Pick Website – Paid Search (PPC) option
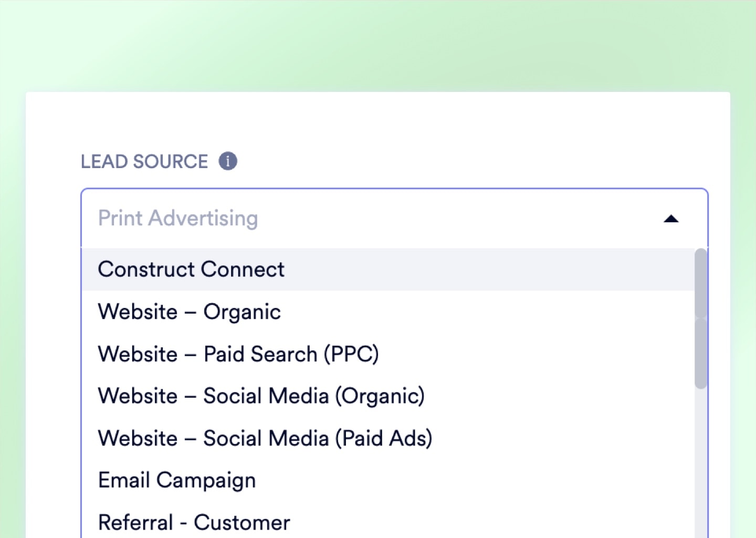Viewport: 756px width, 538px height. [239, 354]
